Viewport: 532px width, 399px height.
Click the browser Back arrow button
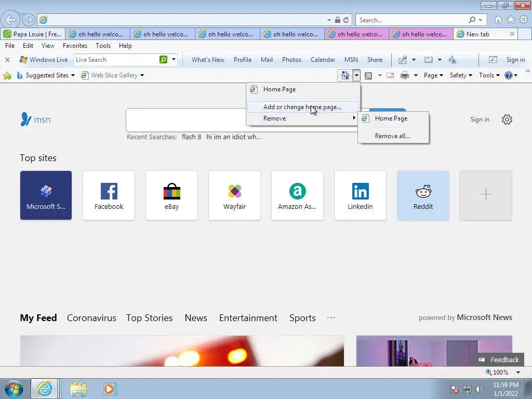coord(10,20)
